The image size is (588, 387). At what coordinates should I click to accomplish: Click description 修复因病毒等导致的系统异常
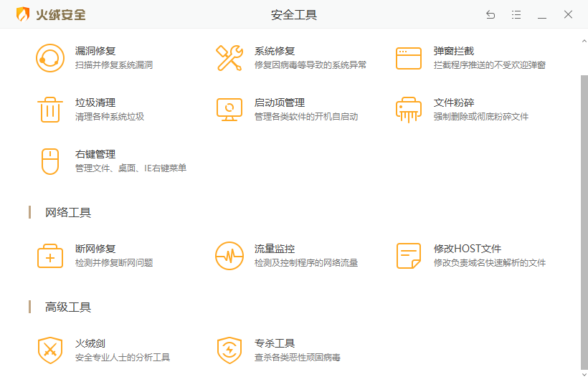click(x=310, y=65)
